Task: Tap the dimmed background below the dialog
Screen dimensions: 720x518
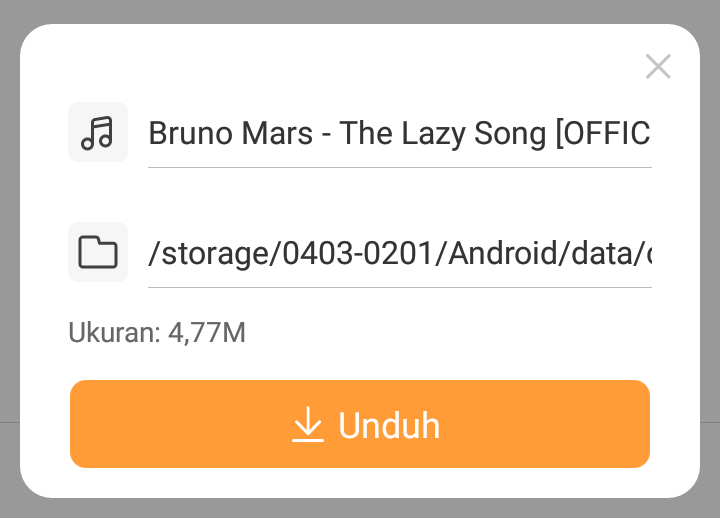Action: pyautogui.click(x=360, y=508)
